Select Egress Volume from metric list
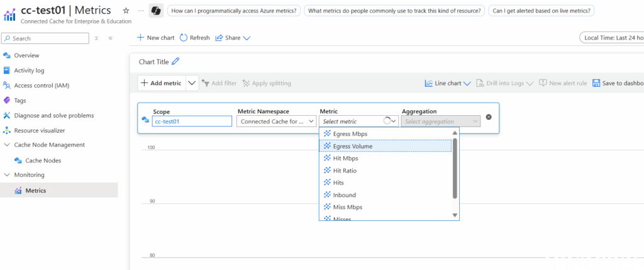Image resolution: width=644 pixels, height=270 pixels. point(352,146)
